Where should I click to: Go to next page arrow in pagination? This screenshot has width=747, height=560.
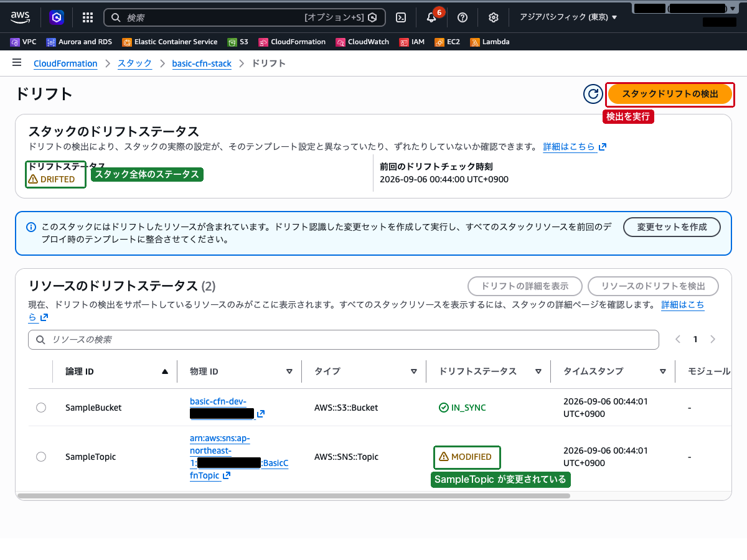pyautogui.click(x=713, y=339)
